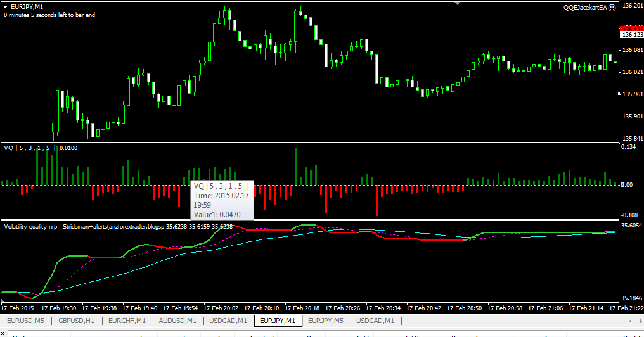Click the VQ | 5,3,1,5 | 0.0100 indicator label
Image resolution: width=644 pixels, height=337 pixels.
41,148
